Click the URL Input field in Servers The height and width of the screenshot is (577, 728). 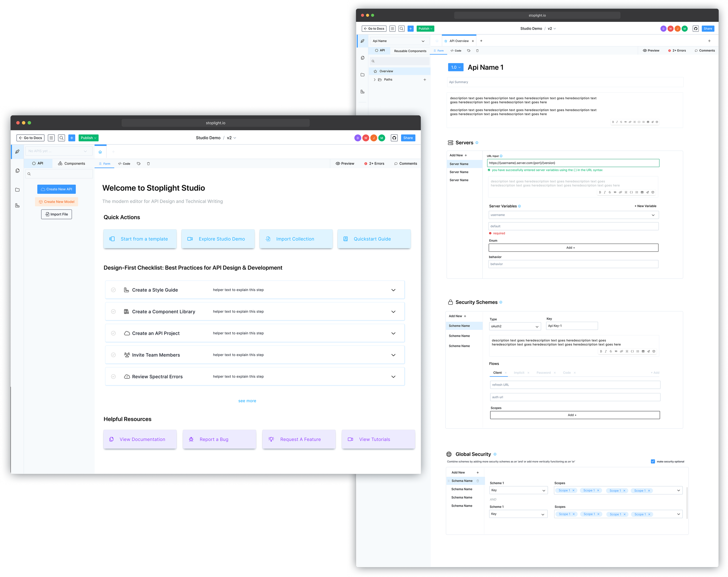pos(573,163)
